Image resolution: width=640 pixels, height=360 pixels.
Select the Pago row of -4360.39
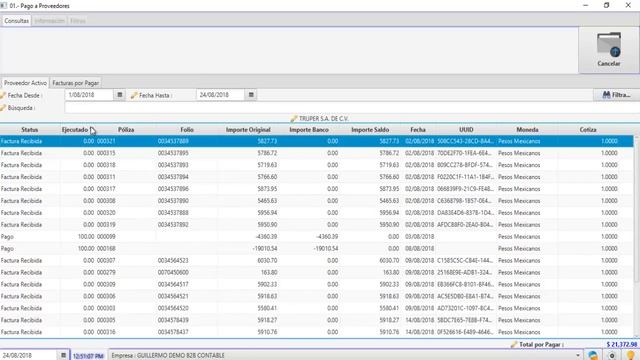click(x=317, y=237)
